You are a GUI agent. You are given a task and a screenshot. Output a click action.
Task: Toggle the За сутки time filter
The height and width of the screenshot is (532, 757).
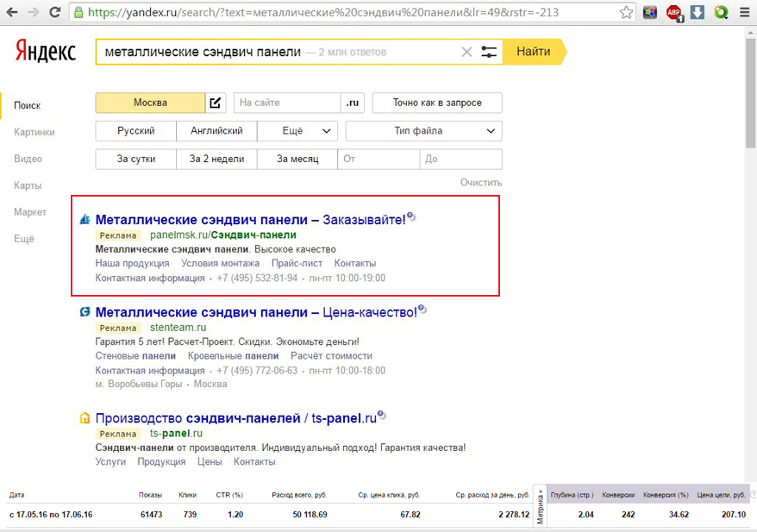(135, 159)
